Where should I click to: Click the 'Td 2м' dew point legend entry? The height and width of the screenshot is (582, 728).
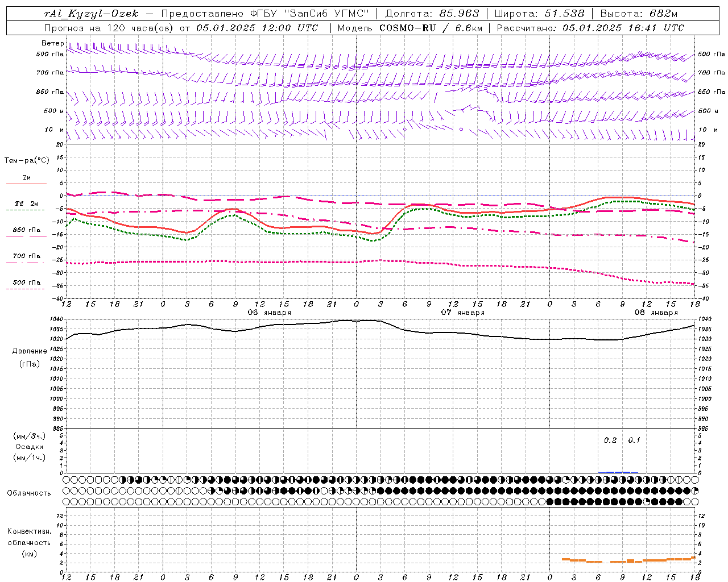click(26, 203)
